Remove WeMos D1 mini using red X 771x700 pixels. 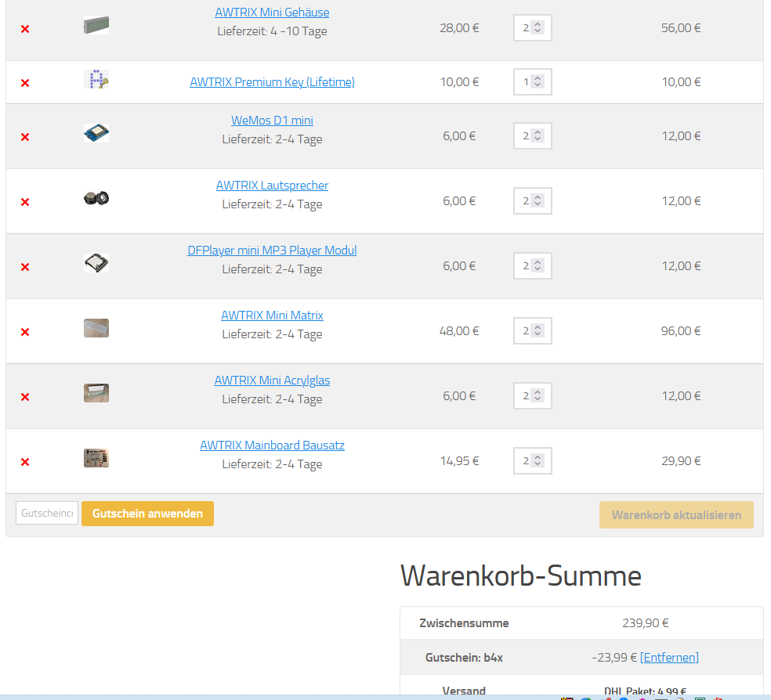pyautogui.click(x=25, y=137)
